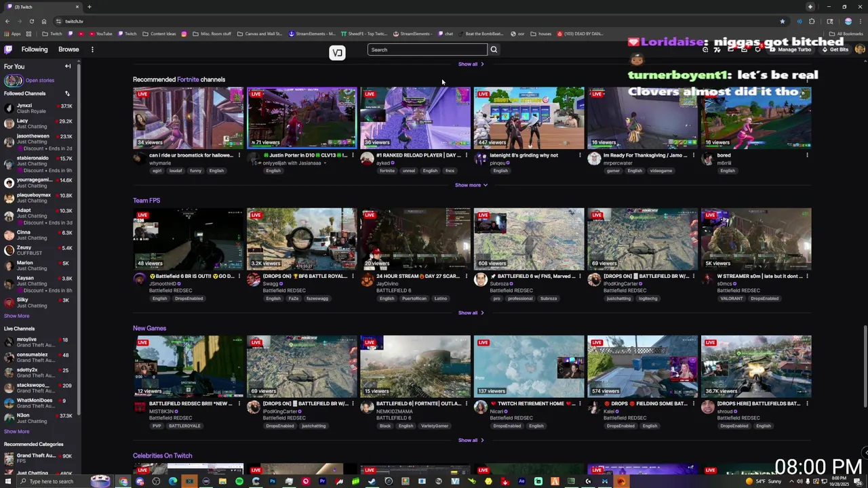868x488 pixels.
Task: Click Get Bits button
Action: (x=835, y=49)
